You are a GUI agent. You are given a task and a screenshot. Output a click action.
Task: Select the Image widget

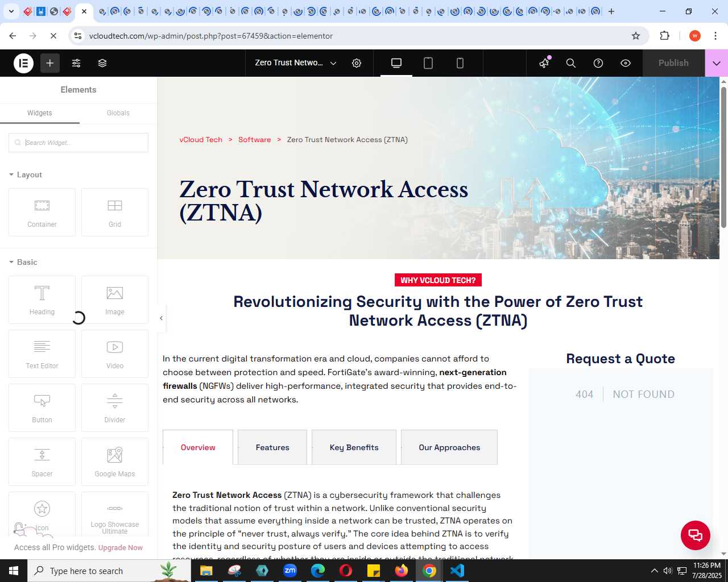(x=115, y=300)
